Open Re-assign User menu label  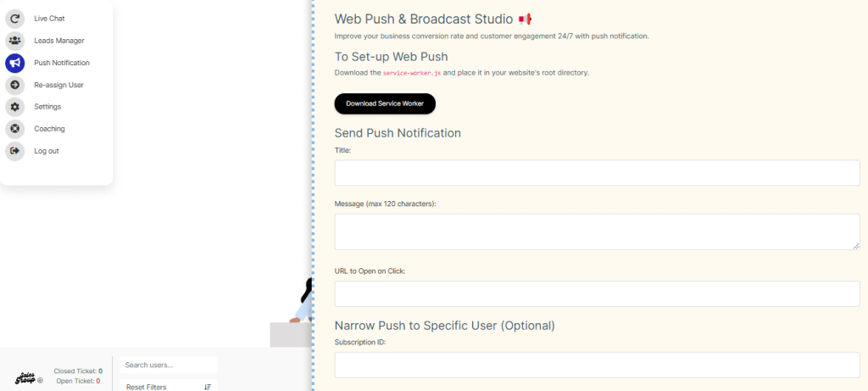(x=58, y=85)
